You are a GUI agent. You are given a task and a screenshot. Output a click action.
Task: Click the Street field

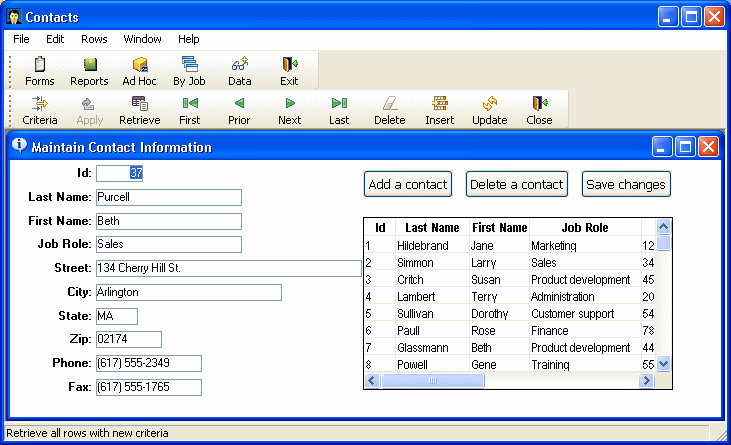[229, 268]
